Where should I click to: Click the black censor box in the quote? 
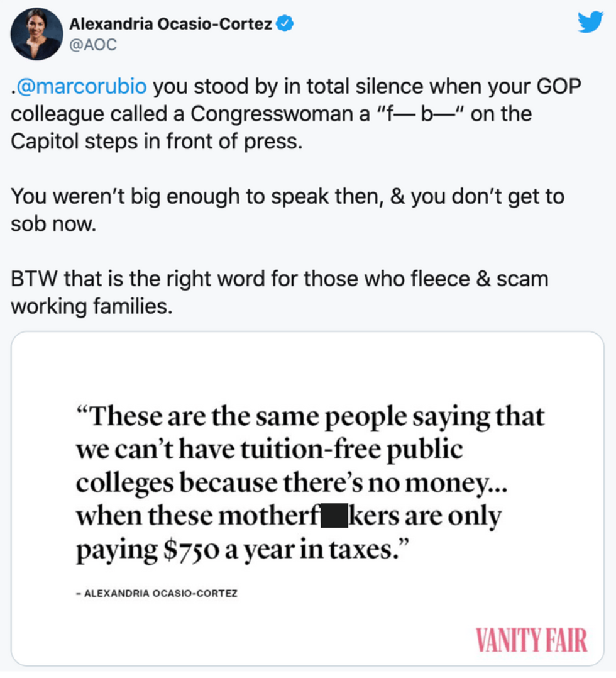pos(333,516)
